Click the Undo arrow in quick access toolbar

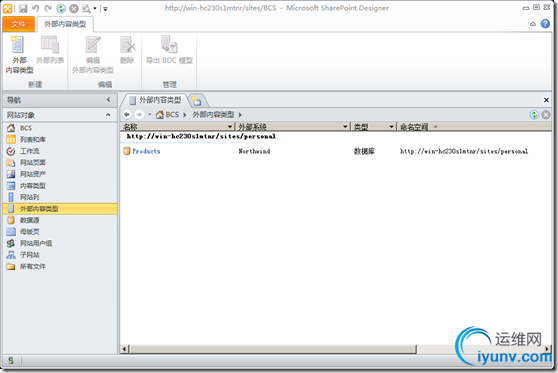pyautogui.click(x=36, y=8)
